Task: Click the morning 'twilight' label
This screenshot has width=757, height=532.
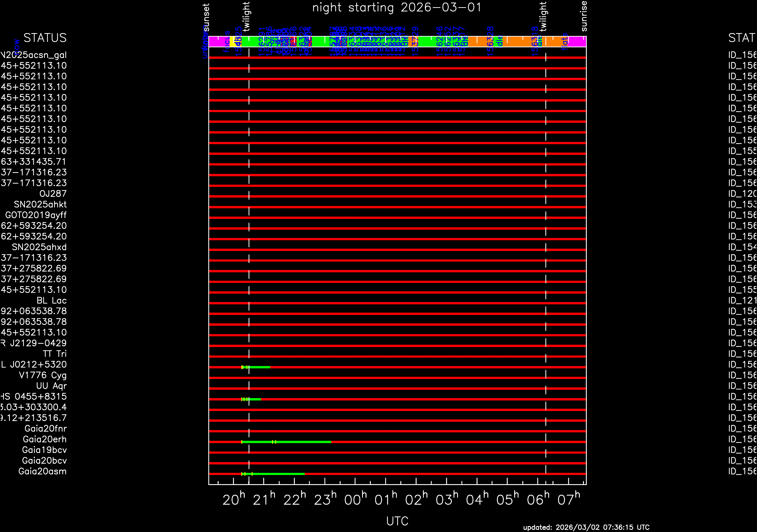Action: [x=543, y=17]
